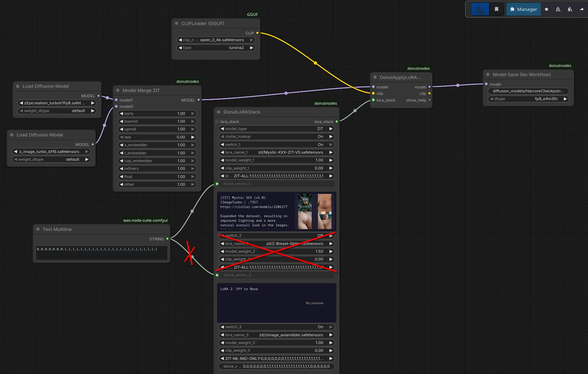The image size is (588, 374).
Task: Click model2 input port on Model Merge ZIT
Action: pos(116,106)
